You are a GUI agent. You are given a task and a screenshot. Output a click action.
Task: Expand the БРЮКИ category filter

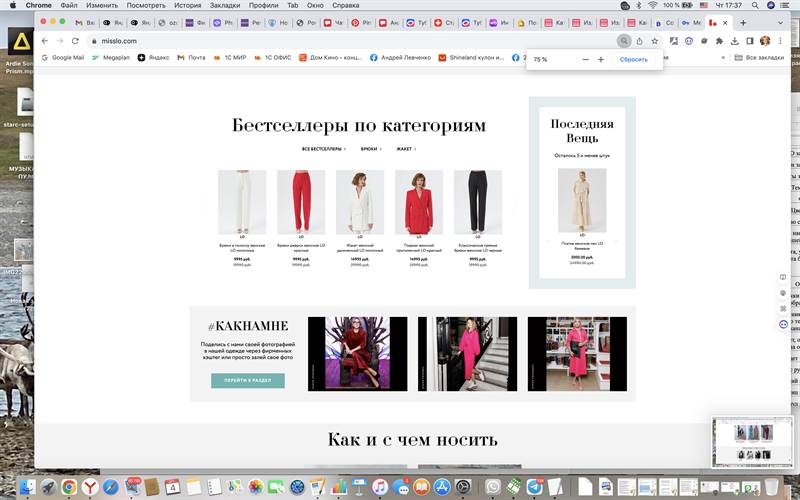pos(370,149)
